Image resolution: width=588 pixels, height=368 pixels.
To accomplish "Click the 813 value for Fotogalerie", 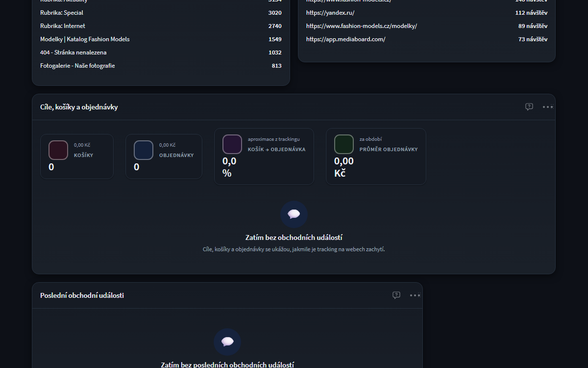I will 277,66.
